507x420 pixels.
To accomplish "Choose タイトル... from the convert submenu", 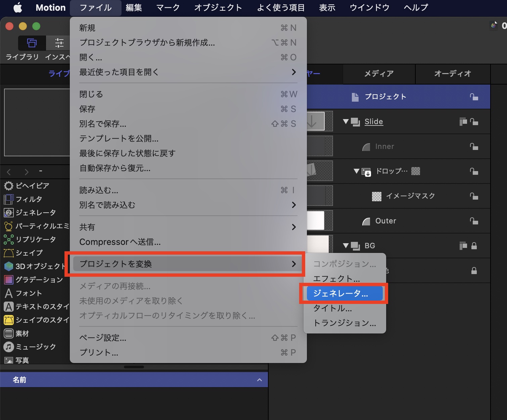I will pos(344,308).
